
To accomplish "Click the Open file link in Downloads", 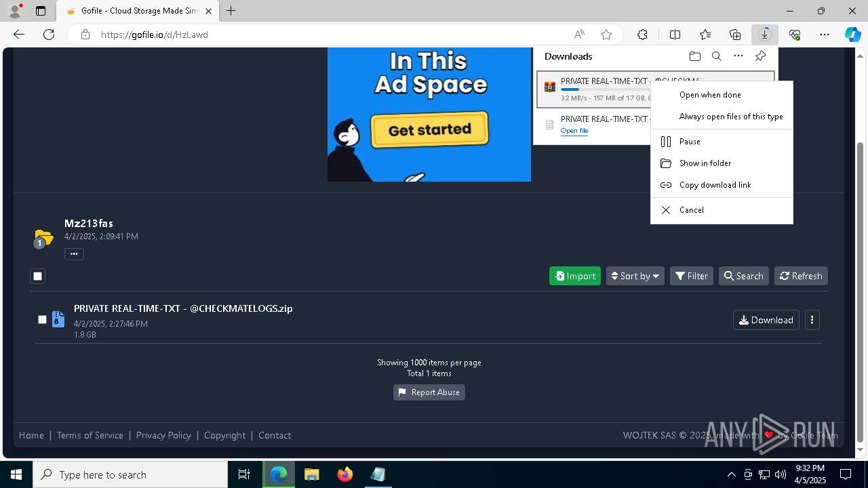I will pyautogui.click(x=574, y=131).
